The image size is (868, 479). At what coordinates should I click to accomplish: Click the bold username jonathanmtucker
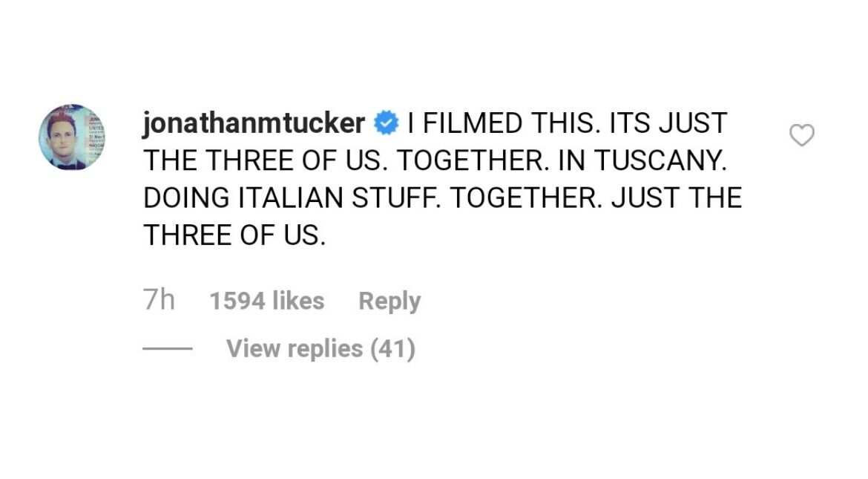pos(254,123)
